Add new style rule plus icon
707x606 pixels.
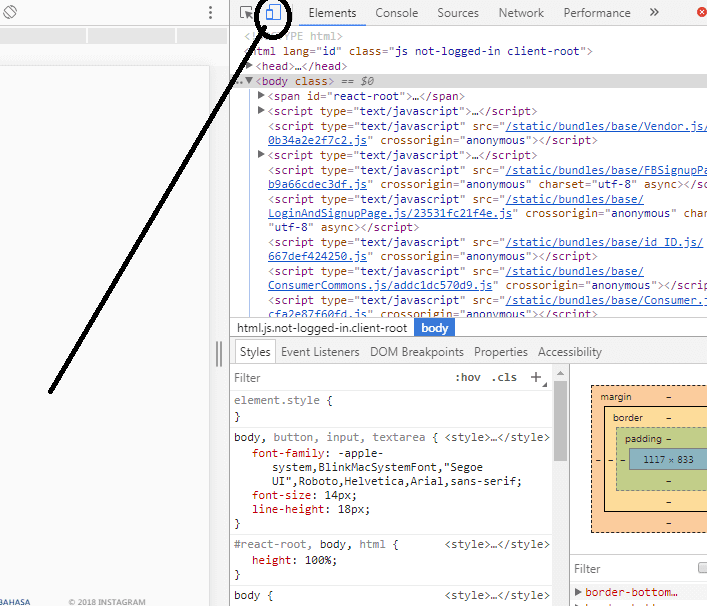(536, 377)
